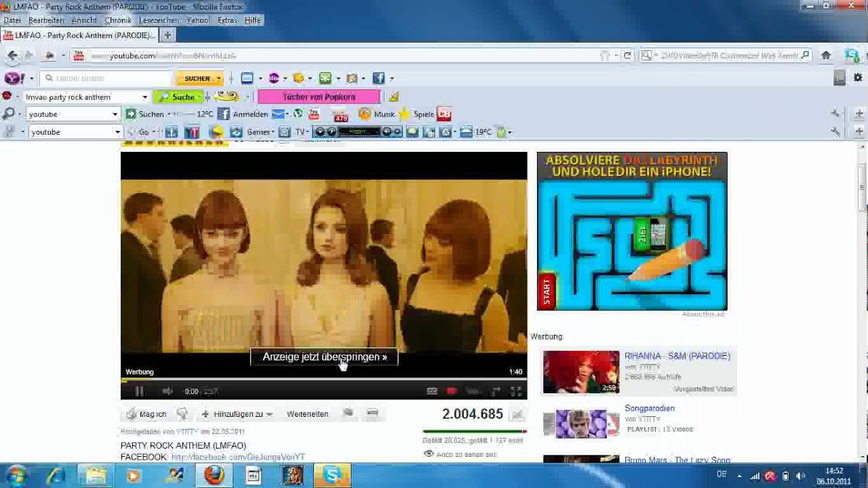Click the labyrinth iPhone advertisement banner
The width and height of the screenshot is (868, 488).
pyautogui.click(x=632, y=231)
